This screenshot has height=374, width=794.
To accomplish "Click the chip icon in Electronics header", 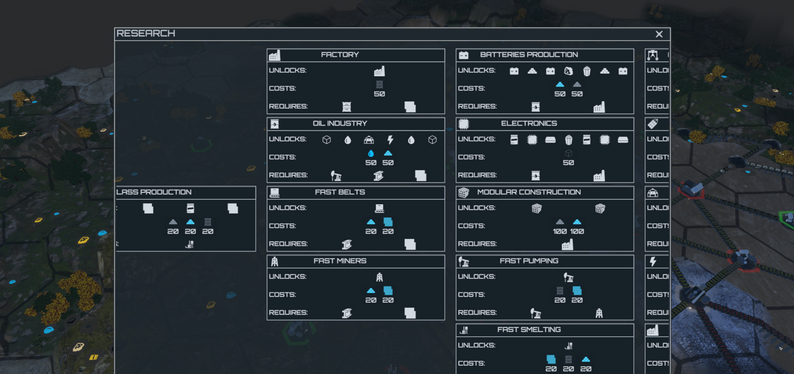I will [x=463, y=124].
